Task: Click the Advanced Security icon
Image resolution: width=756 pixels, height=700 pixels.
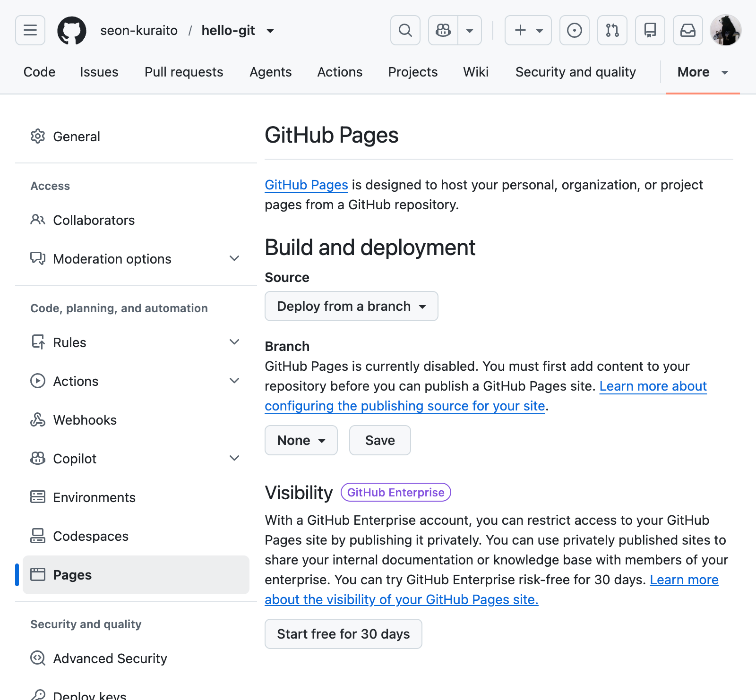Action: click(x=38, y=658)
